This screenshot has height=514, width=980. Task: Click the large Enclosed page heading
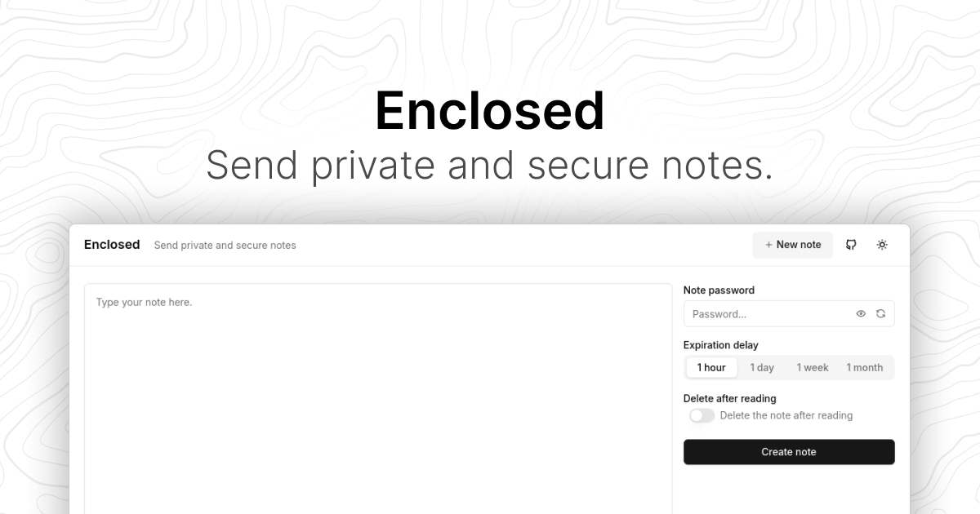489,109
